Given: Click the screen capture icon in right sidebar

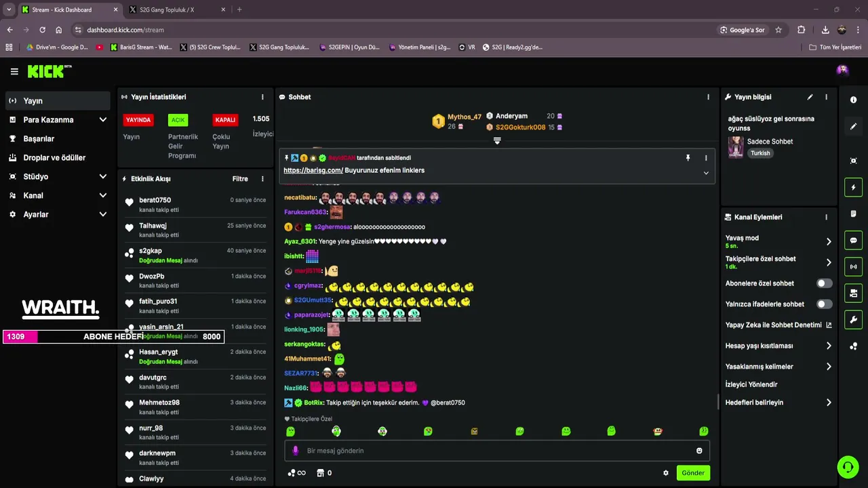Looking at the screenshot, I should point(853,161).
